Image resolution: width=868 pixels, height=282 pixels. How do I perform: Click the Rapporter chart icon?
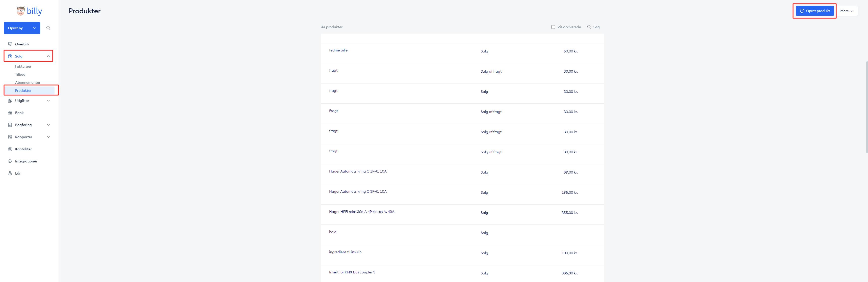coord(10,137)
